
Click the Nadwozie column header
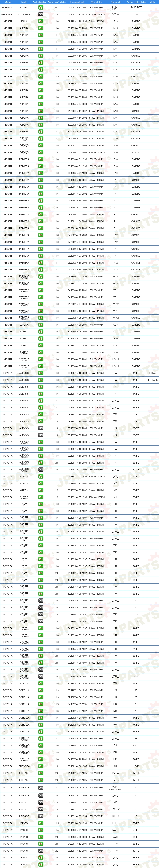[x=115, y=2]
